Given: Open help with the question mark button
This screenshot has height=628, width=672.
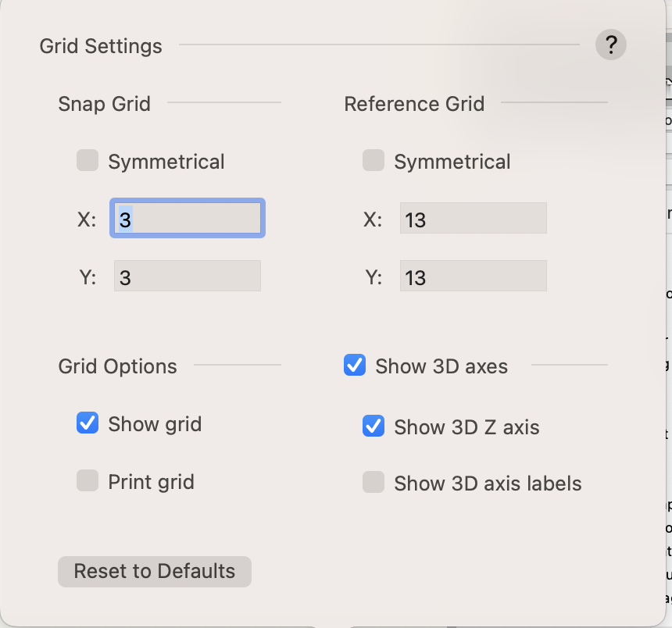Looking at the screenshot, I should pos(611,45).
